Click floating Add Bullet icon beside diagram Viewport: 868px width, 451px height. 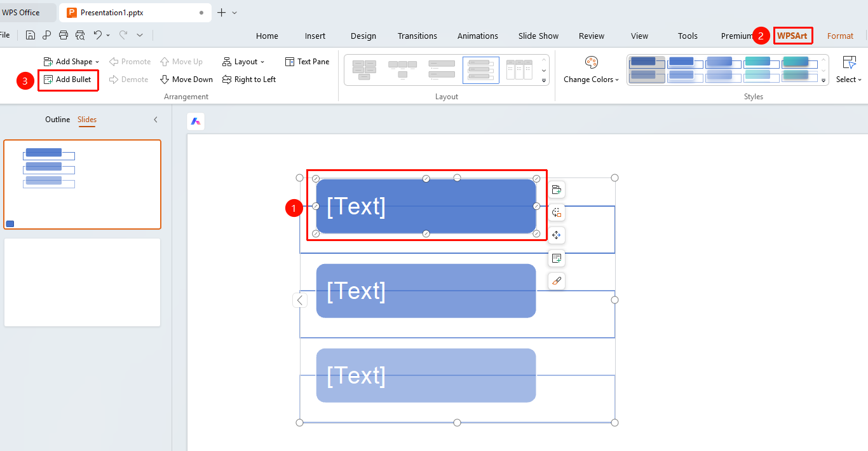(x=557, y=258)
